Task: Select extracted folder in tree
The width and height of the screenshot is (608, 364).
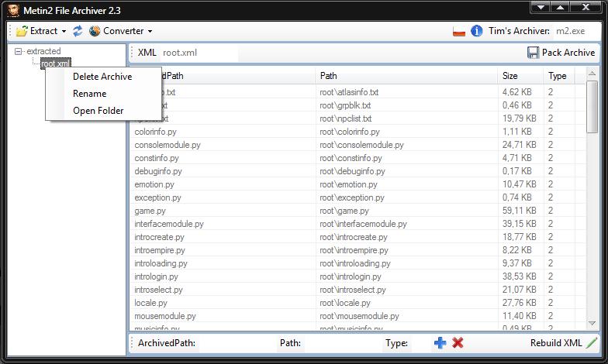Action: pos(43,51)
